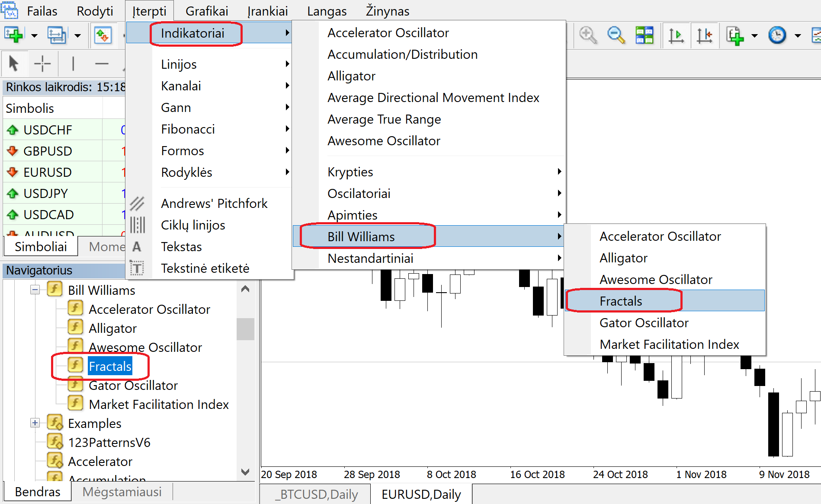821x504 pixels.
Task: Select the vertical line drawing tool
Action: [73, 64]
